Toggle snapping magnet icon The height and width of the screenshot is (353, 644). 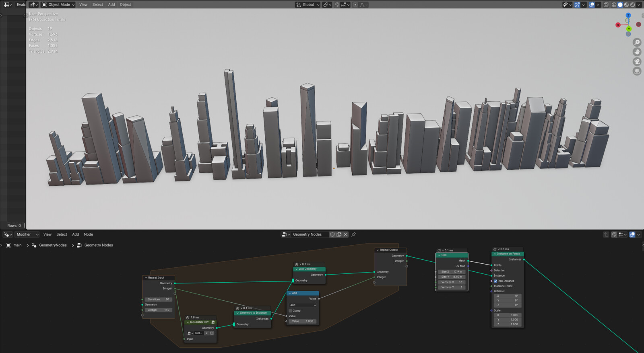pyautogui.click(x=337, y=4)
